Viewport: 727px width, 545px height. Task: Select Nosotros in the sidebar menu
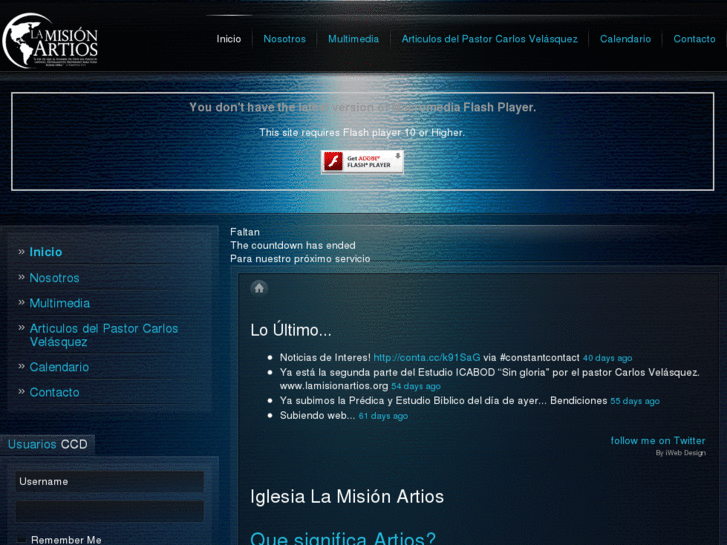click(54, 278)
